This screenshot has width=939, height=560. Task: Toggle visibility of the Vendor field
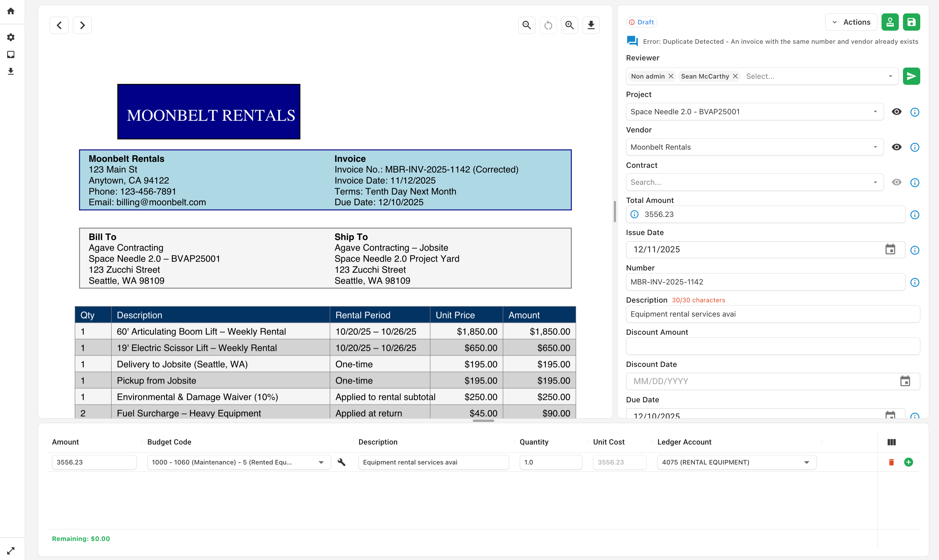(x=897, y=147)
